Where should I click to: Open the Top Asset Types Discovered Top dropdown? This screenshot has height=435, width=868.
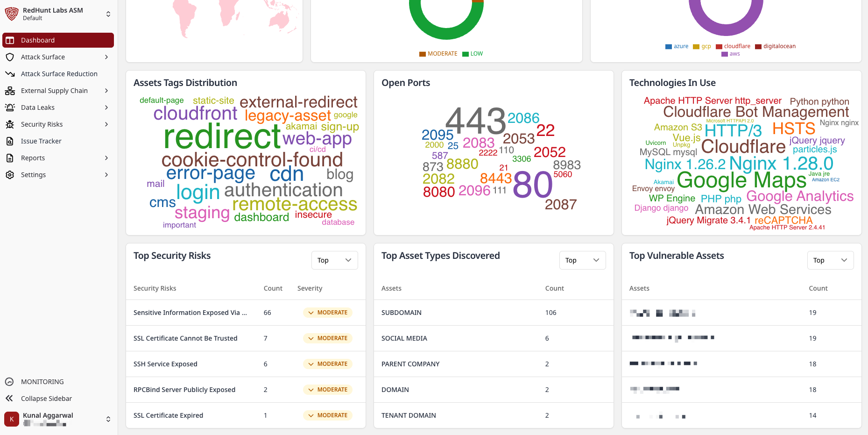tap(582, 260)
